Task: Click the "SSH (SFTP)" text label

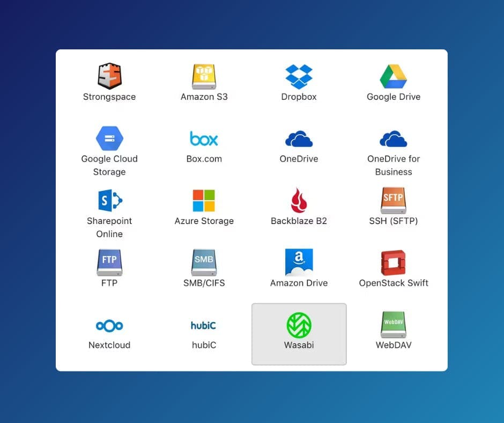Action: coord(394,221)
